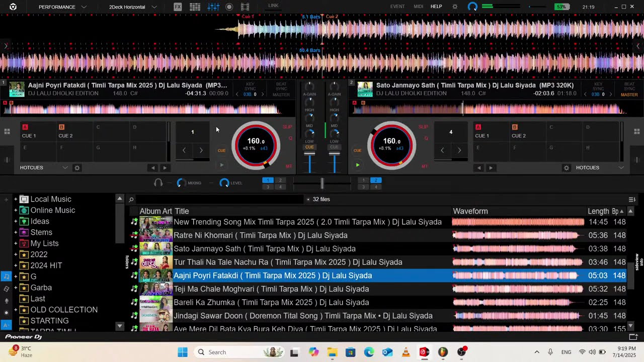Enable BEAT SYNC on deck 1
This screenshot has width=644, height=362.
click(281, 86)
